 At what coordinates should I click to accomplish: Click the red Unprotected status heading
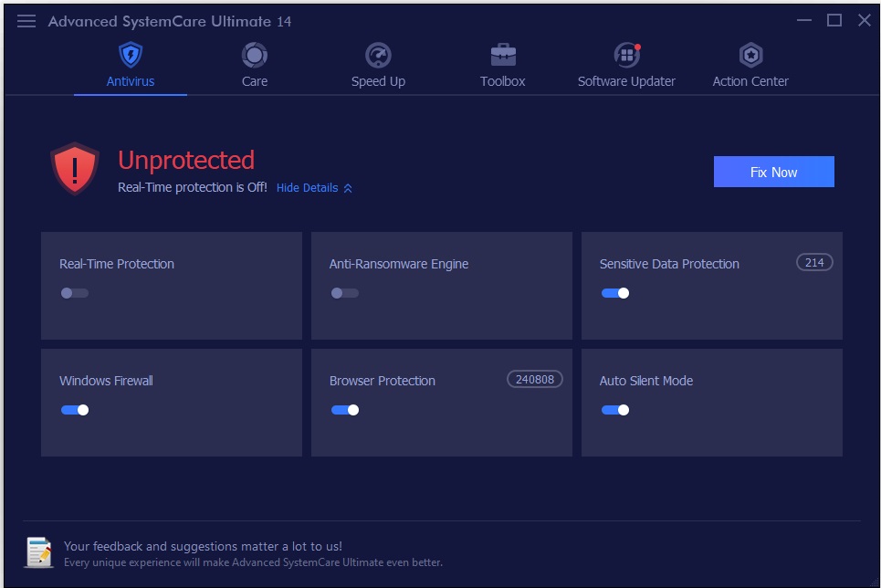(x=186, y=160)
